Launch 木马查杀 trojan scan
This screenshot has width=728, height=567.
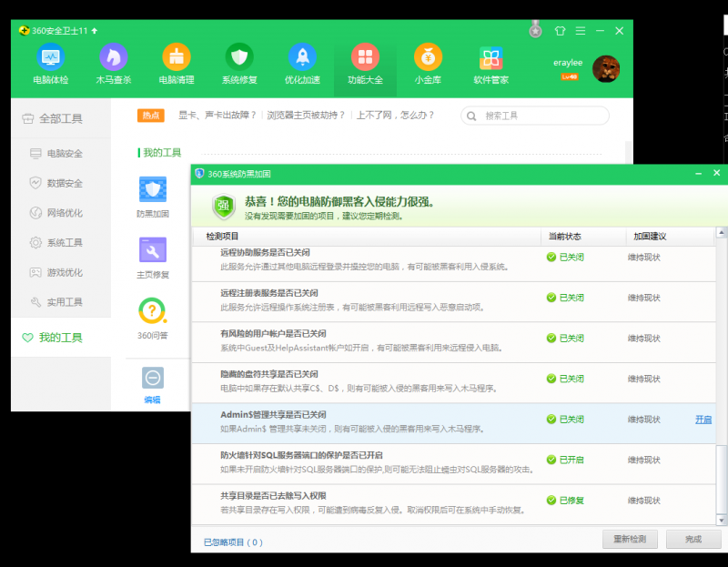113,66
